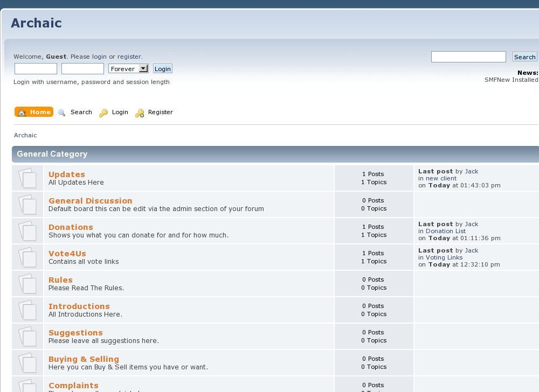Click into the search text box

[x=468, y=57]
